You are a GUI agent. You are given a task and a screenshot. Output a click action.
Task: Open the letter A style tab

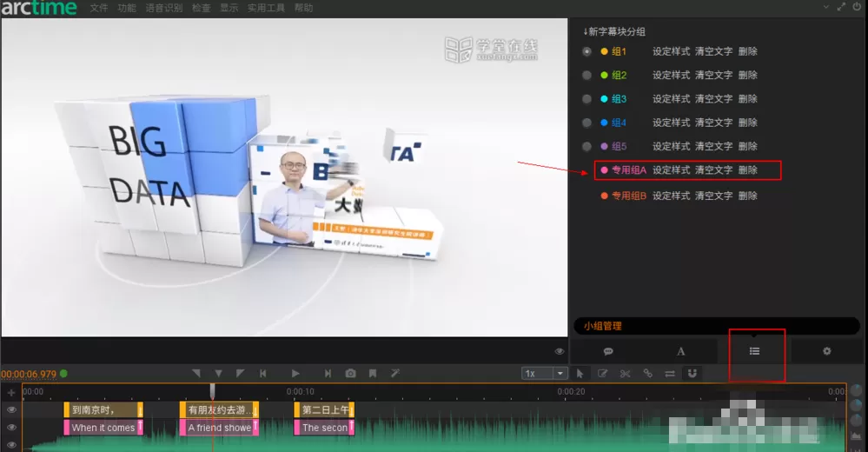(x=681, y=351)
